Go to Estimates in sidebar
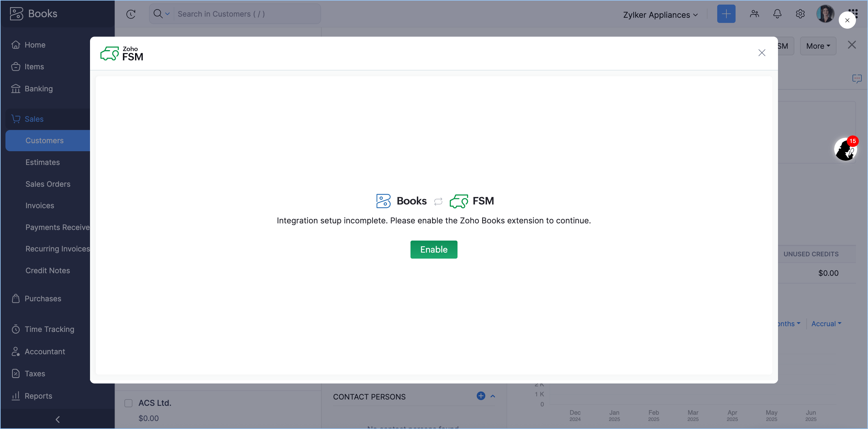The width and height of the screenshot is (868, 429). click(x=42, y=162)
